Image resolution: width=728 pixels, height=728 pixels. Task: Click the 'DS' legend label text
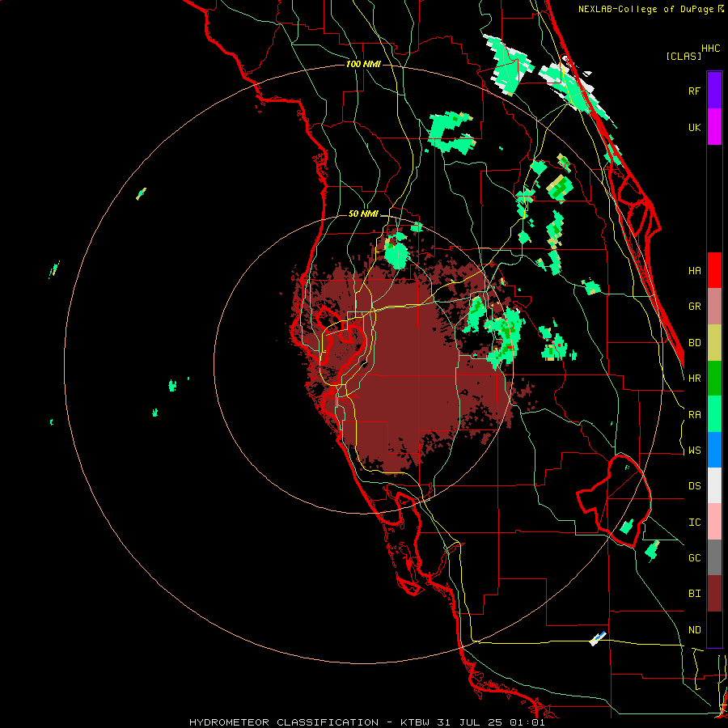click(694, 486)
